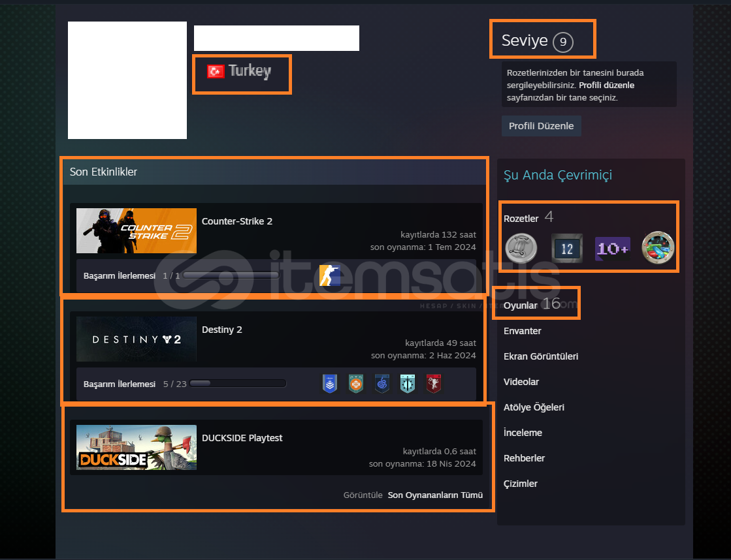Open the Çizimler section
Image resolution: width=731 pixels, height=560 pixels.
520,484
